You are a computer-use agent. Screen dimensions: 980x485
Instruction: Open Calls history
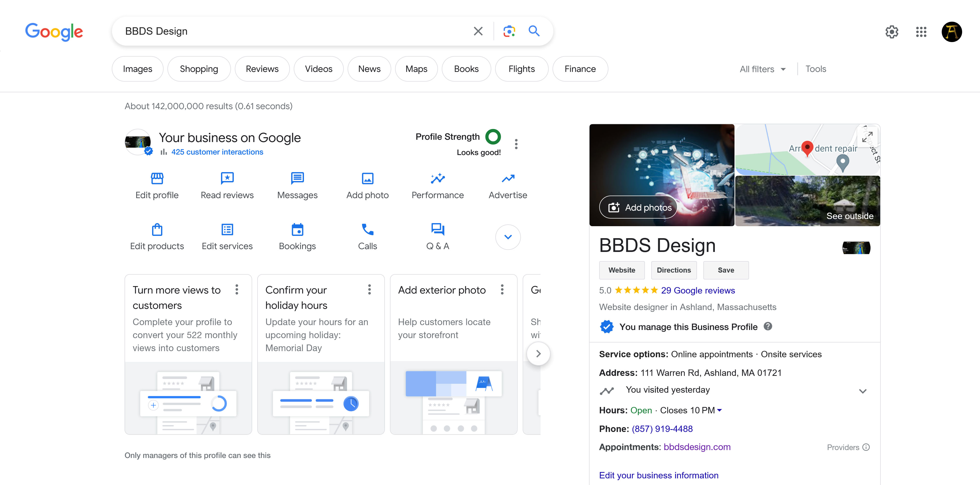tap(367, 237)
